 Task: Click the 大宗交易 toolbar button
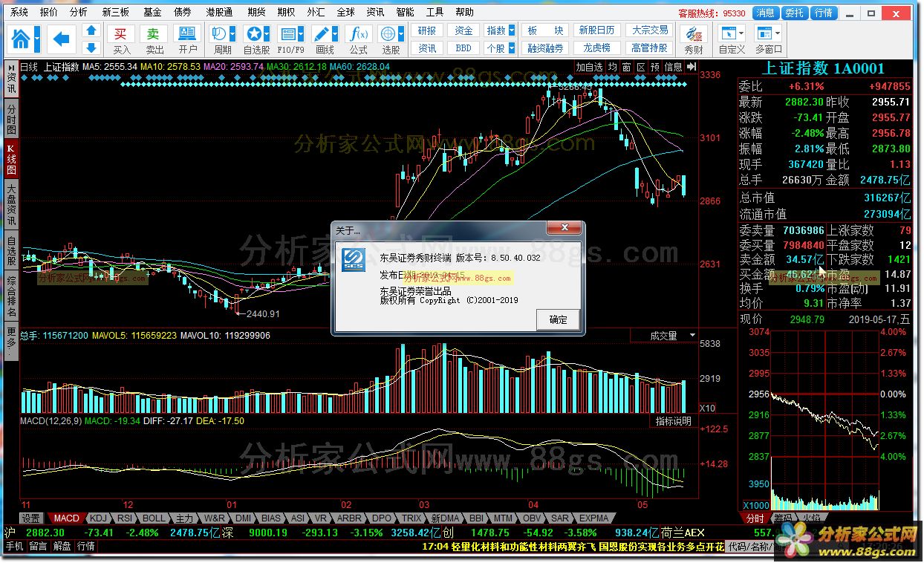[x=650, y=30]
